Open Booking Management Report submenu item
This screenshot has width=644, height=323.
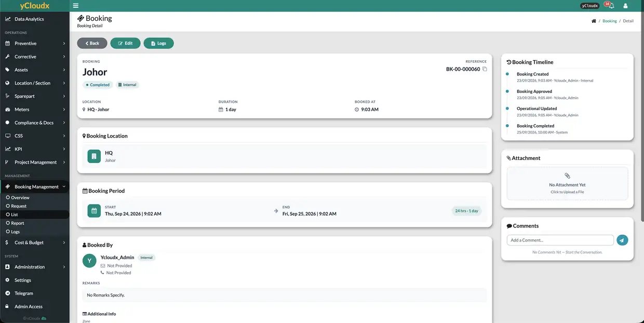[x=34, y=223]
